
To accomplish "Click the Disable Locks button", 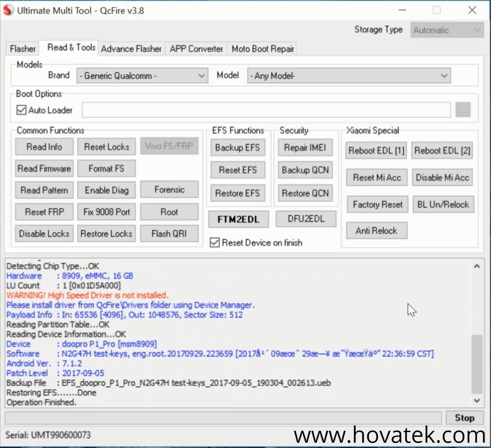I will click(44, 233).
